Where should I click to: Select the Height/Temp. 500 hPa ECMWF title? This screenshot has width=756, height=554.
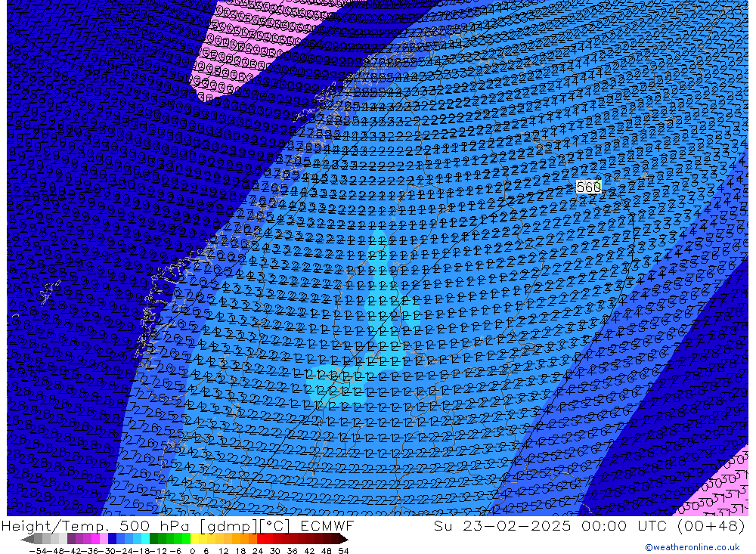click(178, 525)
